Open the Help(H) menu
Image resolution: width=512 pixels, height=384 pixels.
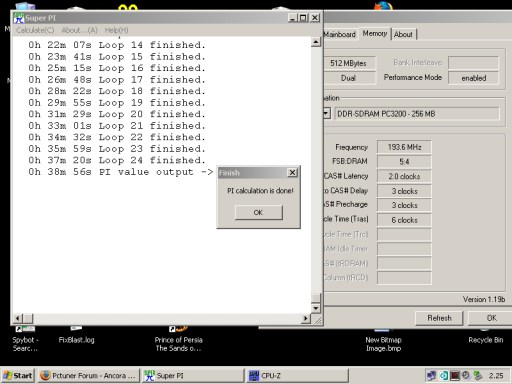[x=116, y=30]
